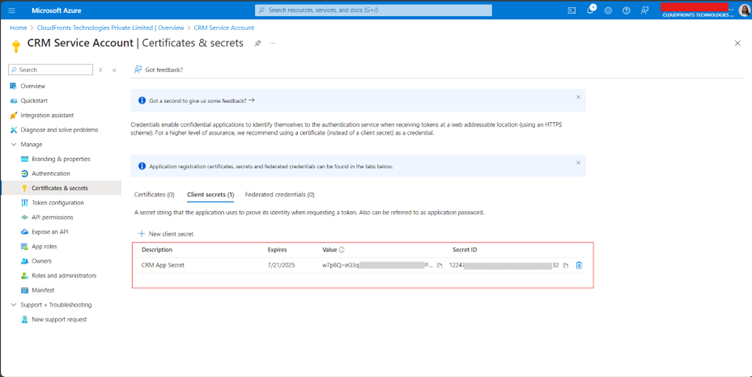Open App roles
This screenshot has height=377, width=752.
(44, 247)
